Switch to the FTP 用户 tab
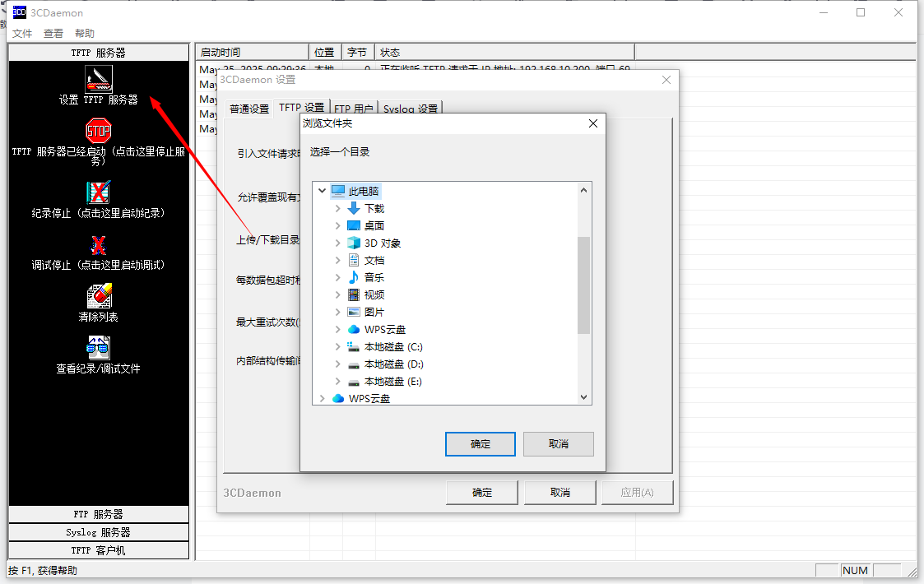The image size is (924, 584). click(x=354, y=109)
